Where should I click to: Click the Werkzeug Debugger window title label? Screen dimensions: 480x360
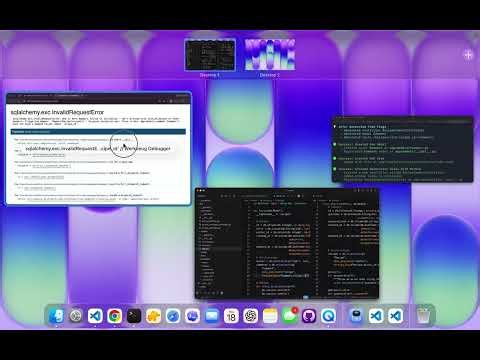pyautogui.click(x=98, y=149)
